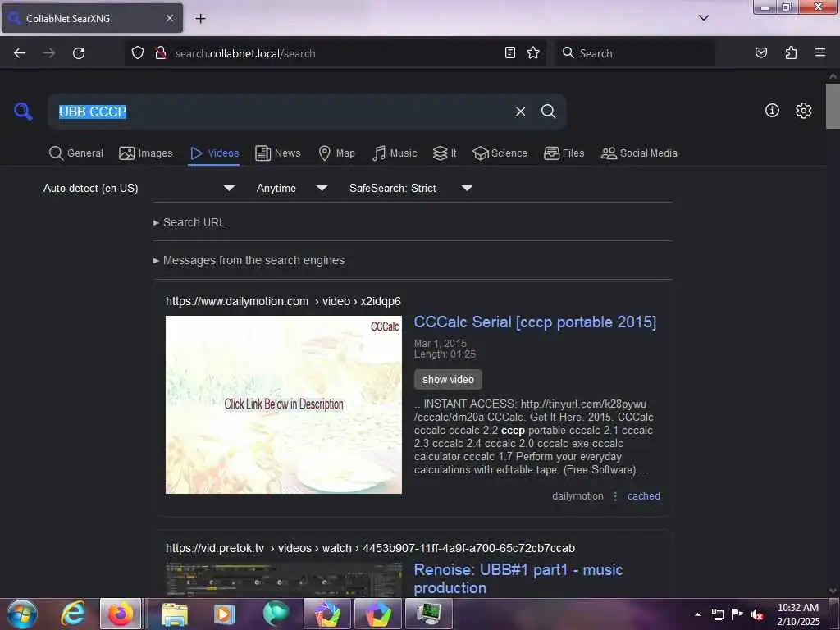Click browser forward arrow

point(49,53)
